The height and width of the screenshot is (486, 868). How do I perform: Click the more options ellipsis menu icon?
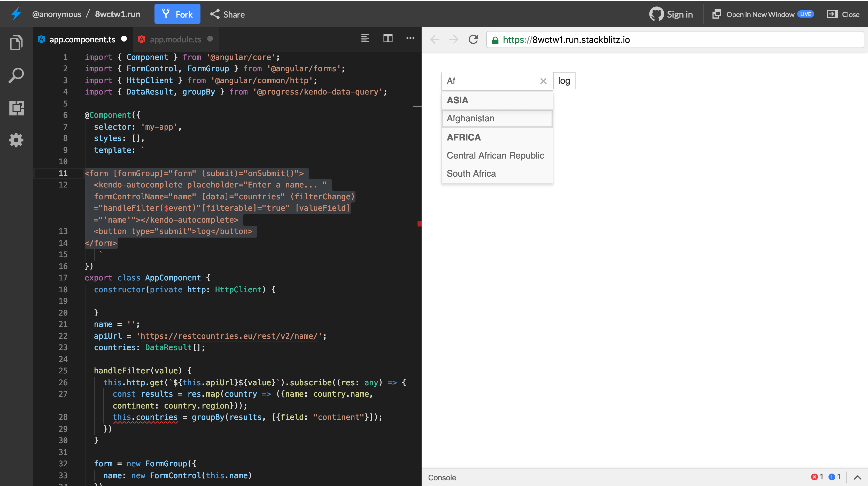click(410, 38)
